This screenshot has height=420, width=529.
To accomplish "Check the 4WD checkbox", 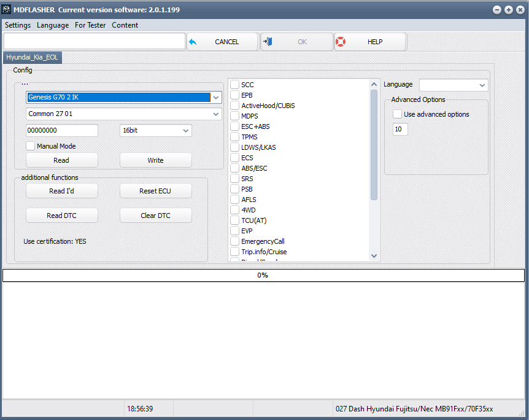I will click(235, 210).
